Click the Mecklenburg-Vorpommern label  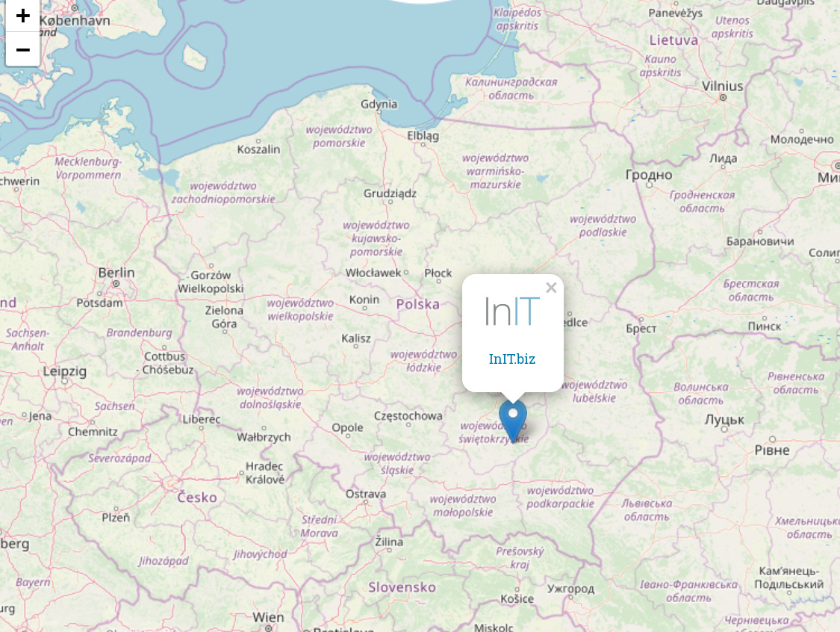(x=88, y=168)
